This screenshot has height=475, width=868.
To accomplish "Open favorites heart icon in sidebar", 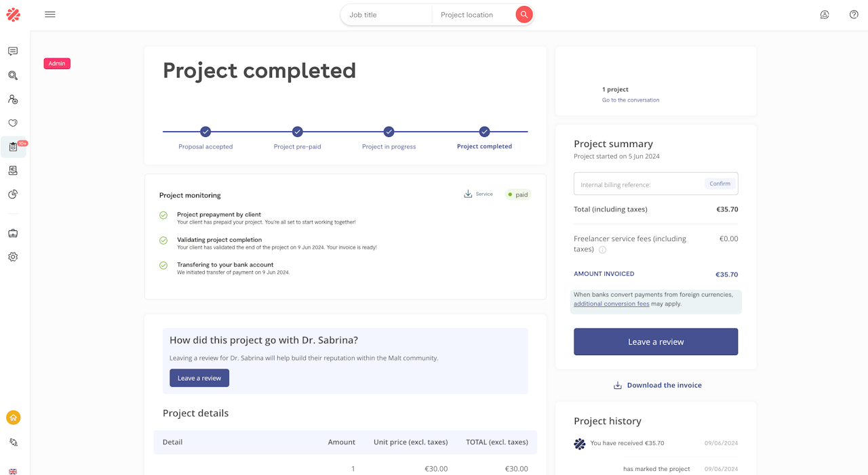I will click(x=13, y=123).
